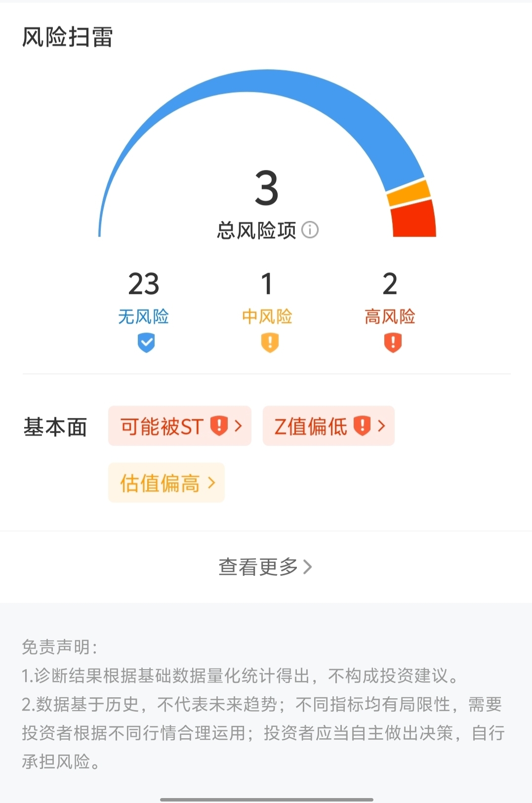Screen dimensions: 532x803
Task: Tap the orange gauge segment
Action: [409, 193]
